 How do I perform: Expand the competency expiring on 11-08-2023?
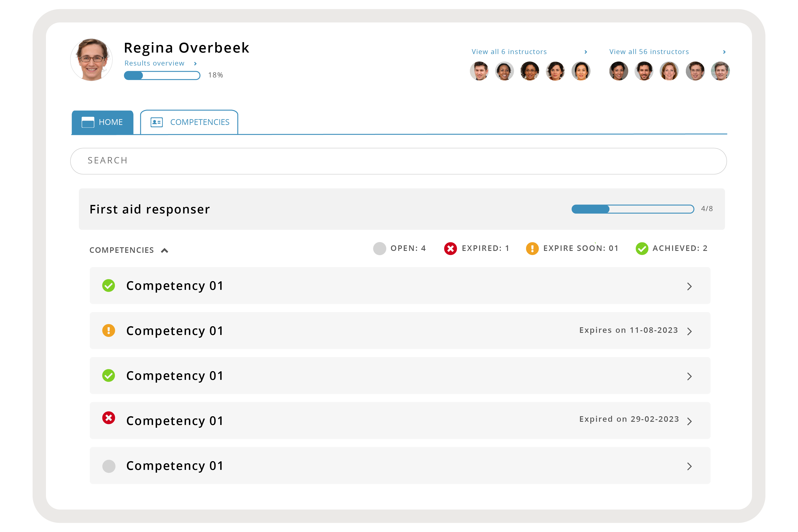pyautogui.click(x=689, y=332)
